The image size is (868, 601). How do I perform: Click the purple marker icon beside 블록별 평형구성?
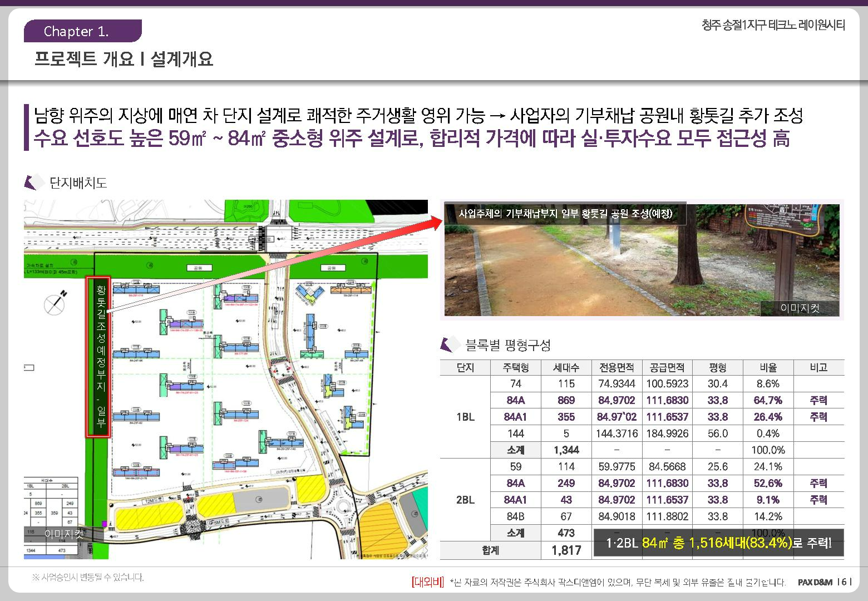coord(450,345)
